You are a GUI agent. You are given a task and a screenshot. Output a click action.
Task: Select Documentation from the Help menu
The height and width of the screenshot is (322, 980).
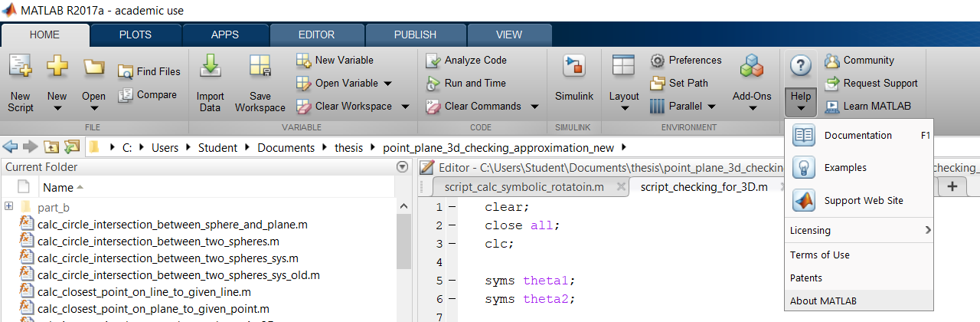click(x=859, y=135)
